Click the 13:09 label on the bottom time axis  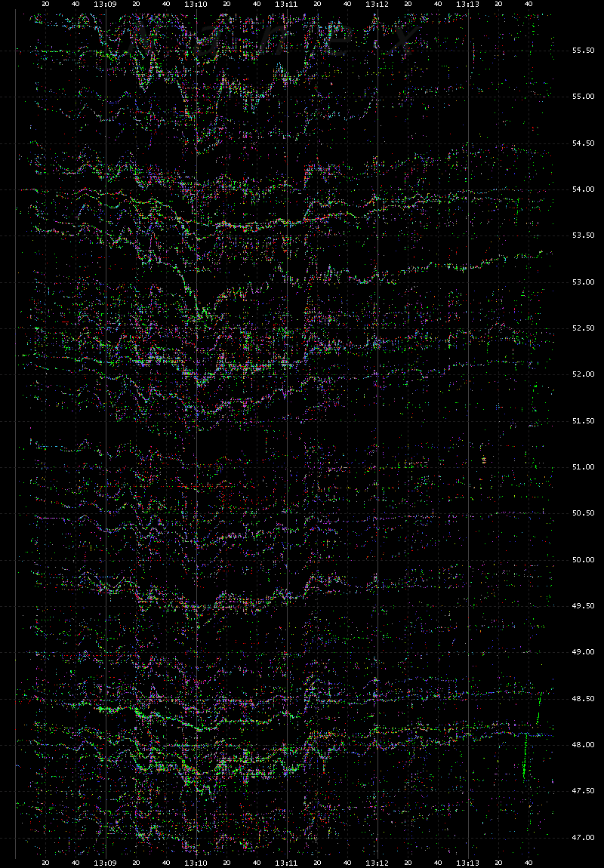point(105,863)
